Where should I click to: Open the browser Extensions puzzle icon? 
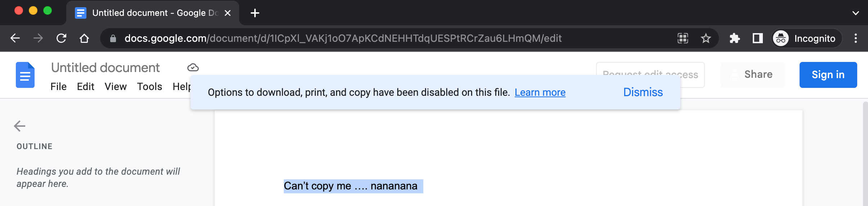[734, 38]
